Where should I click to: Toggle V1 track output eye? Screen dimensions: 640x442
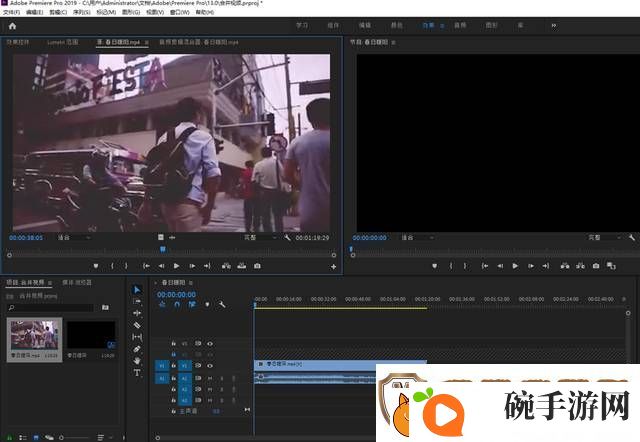(x=210, y=366)
